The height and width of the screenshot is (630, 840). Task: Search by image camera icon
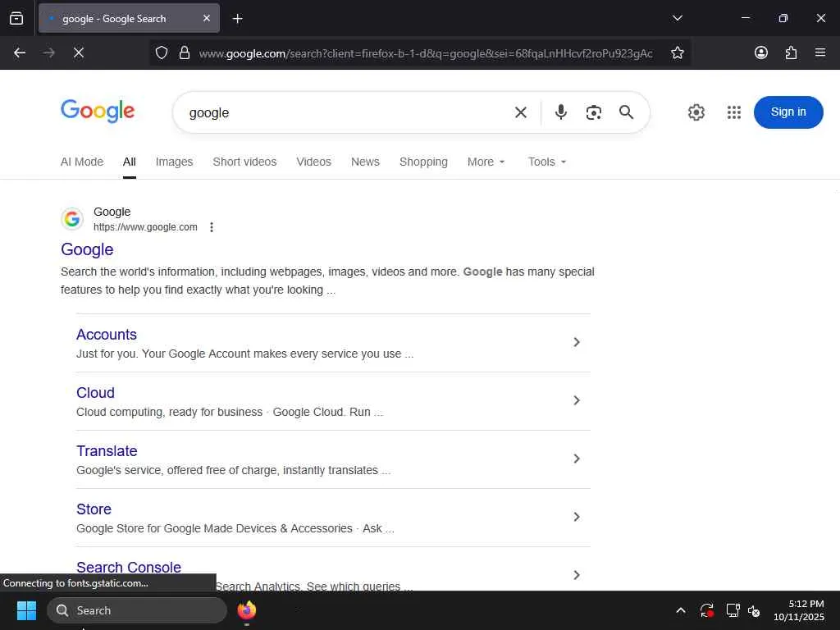[594, 112]
